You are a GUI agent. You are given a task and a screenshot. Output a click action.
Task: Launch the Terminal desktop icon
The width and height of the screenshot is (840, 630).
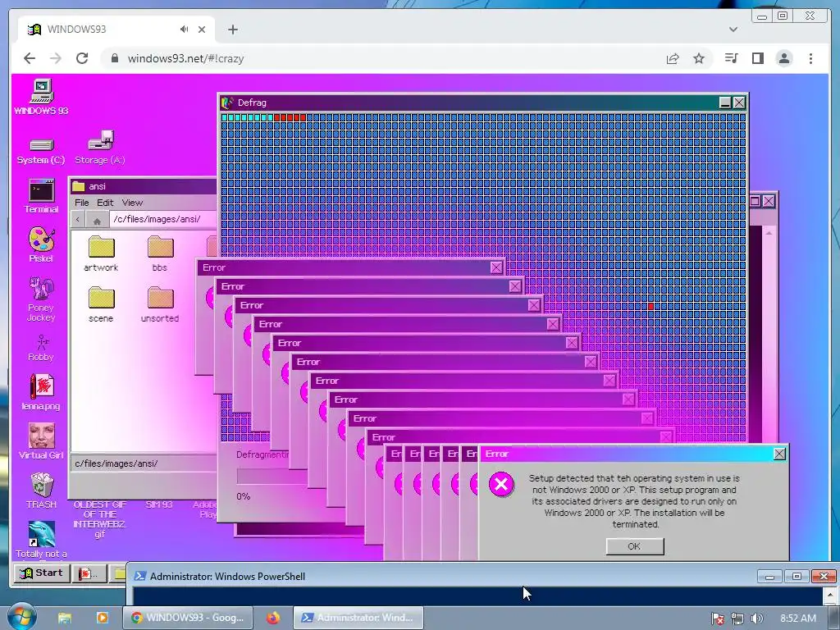(41, 196)
